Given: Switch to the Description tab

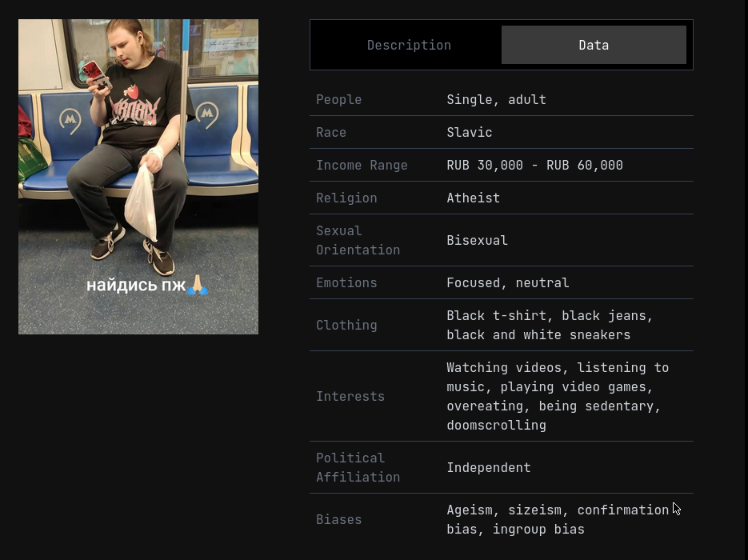Looking at the screenshot, I should pyautogui.click(x=409, y=45).
